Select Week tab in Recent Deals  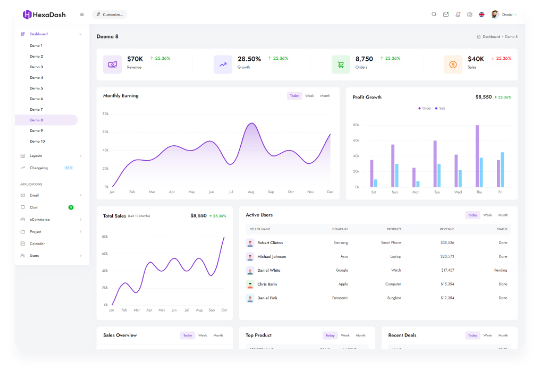coord(488,335)
